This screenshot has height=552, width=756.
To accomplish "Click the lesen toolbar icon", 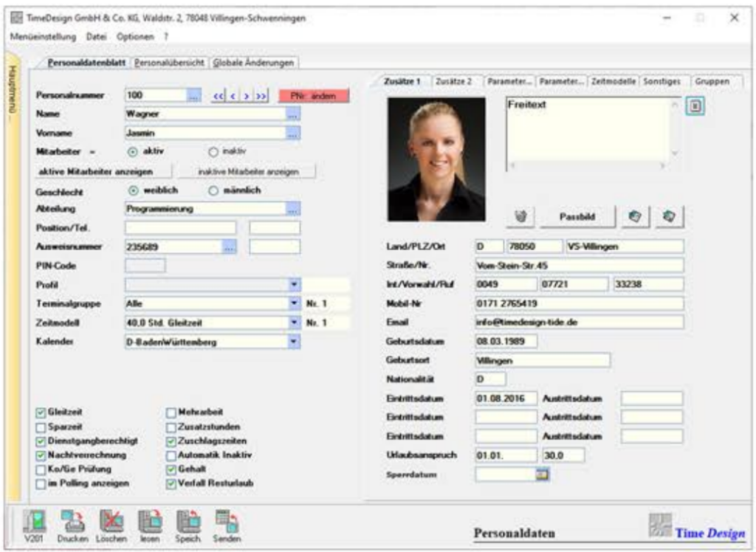I will click(148, 521).
